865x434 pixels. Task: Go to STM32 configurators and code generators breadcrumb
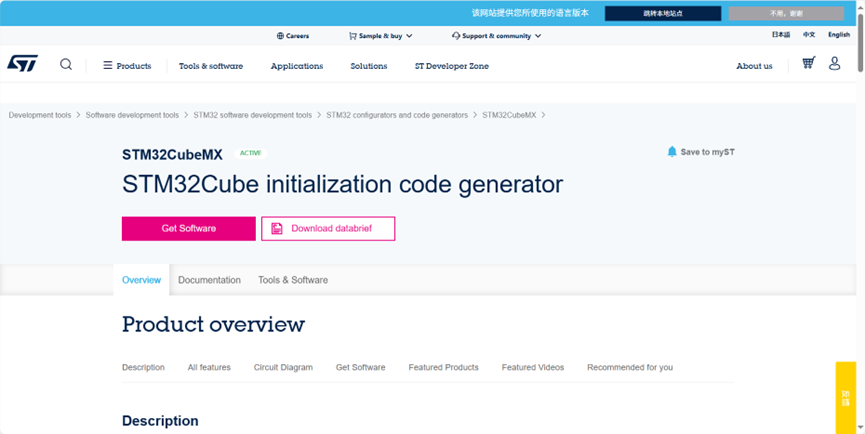(397, 115)
